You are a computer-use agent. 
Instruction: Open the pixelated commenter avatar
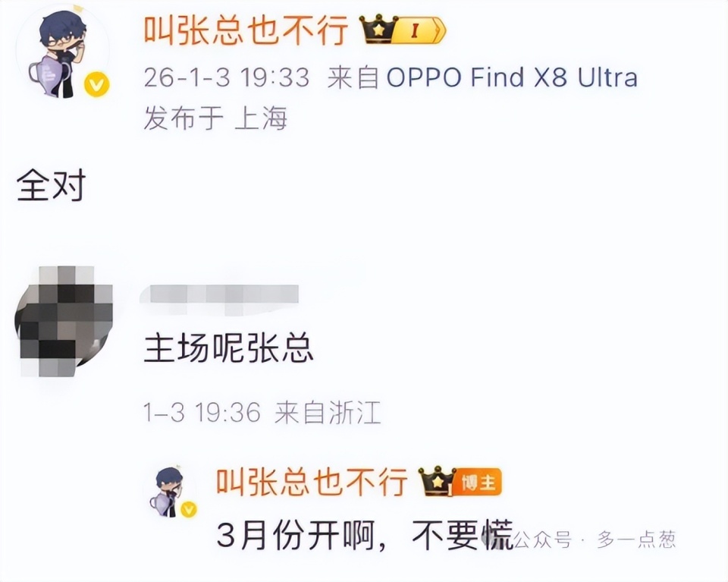pyautogui.click(x=64, y=320)
